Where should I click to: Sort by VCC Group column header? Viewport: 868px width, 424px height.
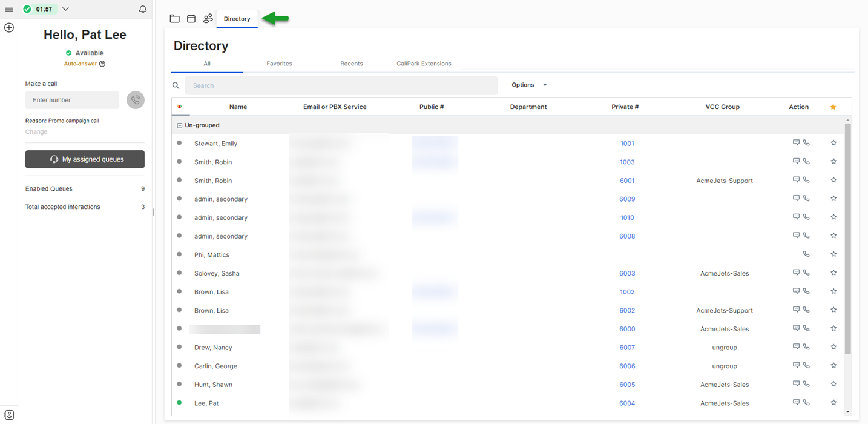pyautogui.click(x=723, y=107)
